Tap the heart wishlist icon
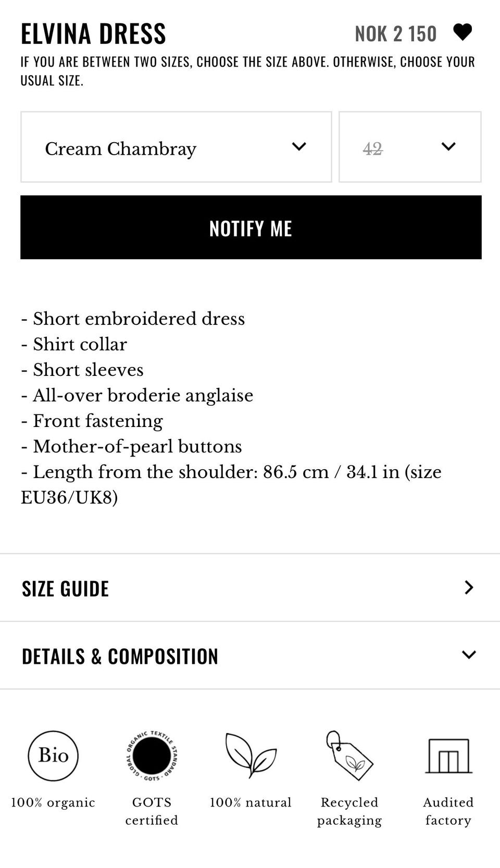500x868 pixels. pos(462,32)
